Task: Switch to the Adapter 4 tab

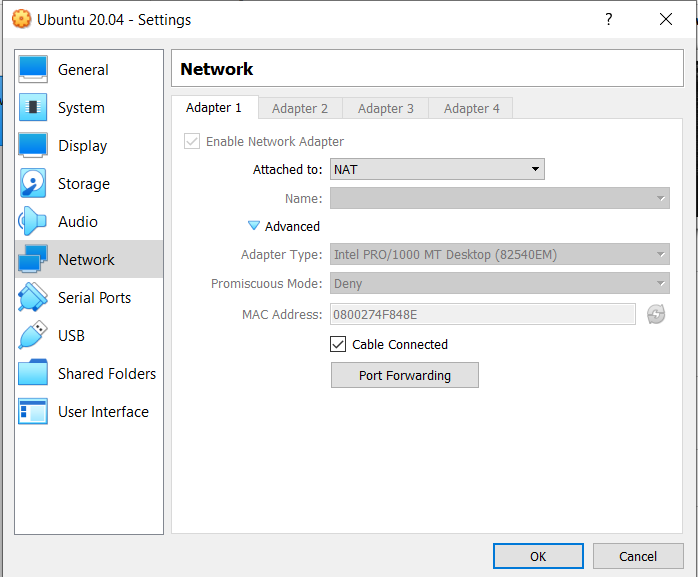Action: 471,109
